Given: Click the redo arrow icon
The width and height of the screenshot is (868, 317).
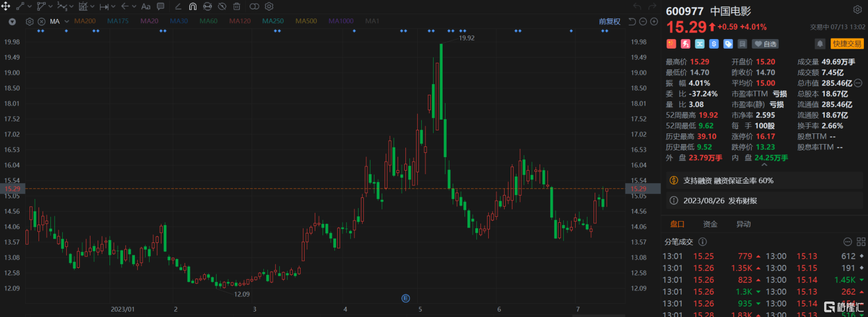Looking at the screenshot, I should (653, 7).
